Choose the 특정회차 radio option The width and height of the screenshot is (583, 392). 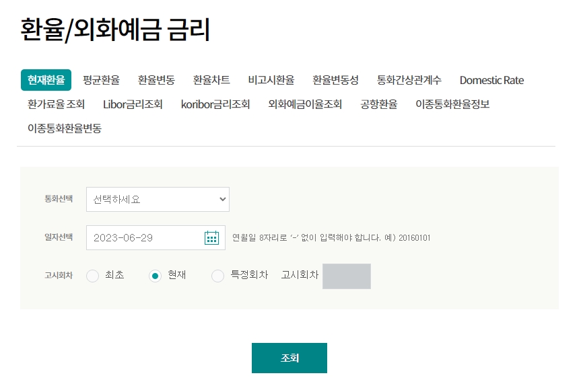(x=217, y=276)
